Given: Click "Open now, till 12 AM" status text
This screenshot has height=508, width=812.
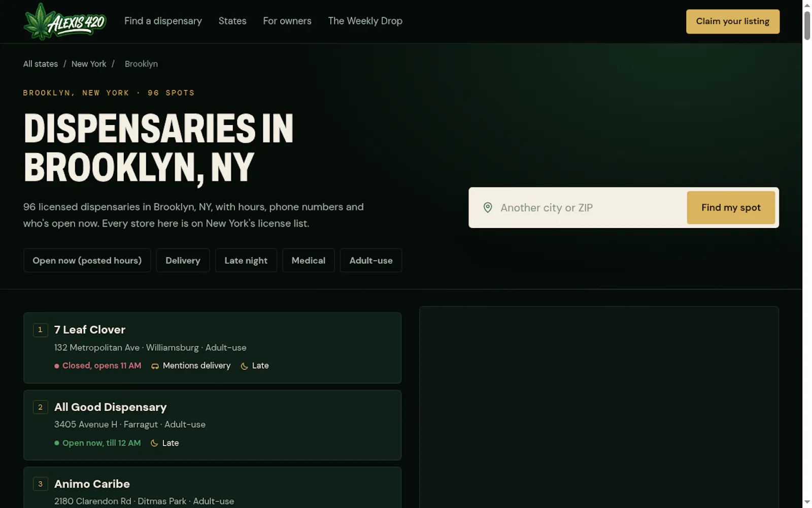Looking at the screenshot, I should pos(101,443).
